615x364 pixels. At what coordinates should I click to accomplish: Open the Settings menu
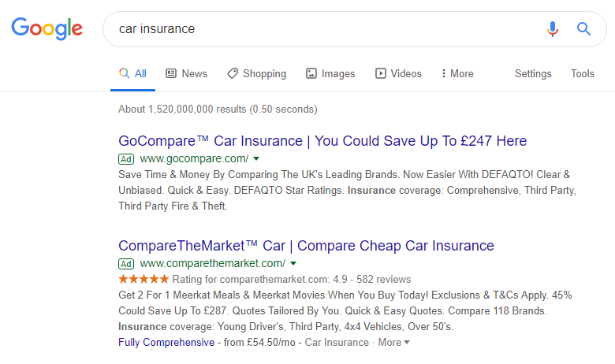[533, 73]
